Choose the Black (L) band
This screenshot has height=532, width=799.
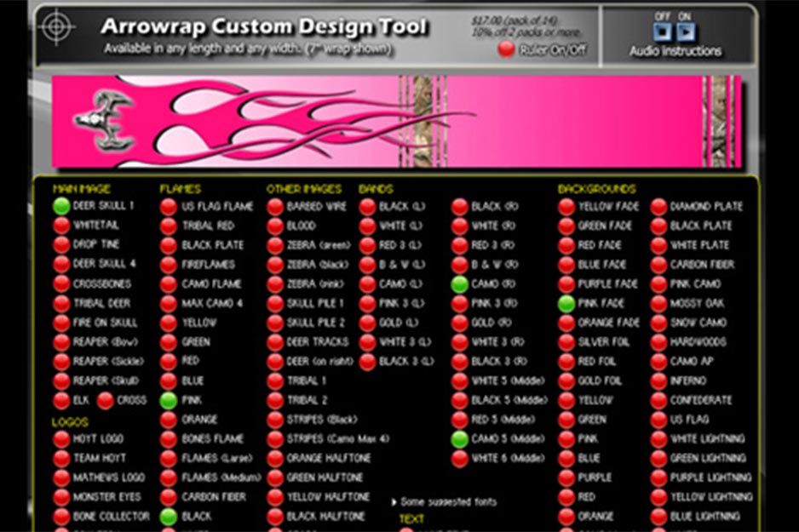pos(367,206)
